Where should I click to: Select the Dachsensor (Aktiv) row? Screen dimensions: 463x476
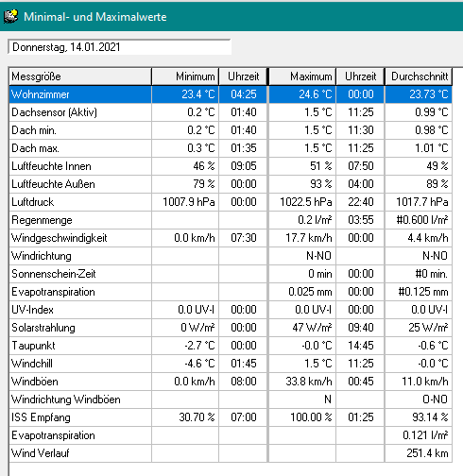coord(231,112)
